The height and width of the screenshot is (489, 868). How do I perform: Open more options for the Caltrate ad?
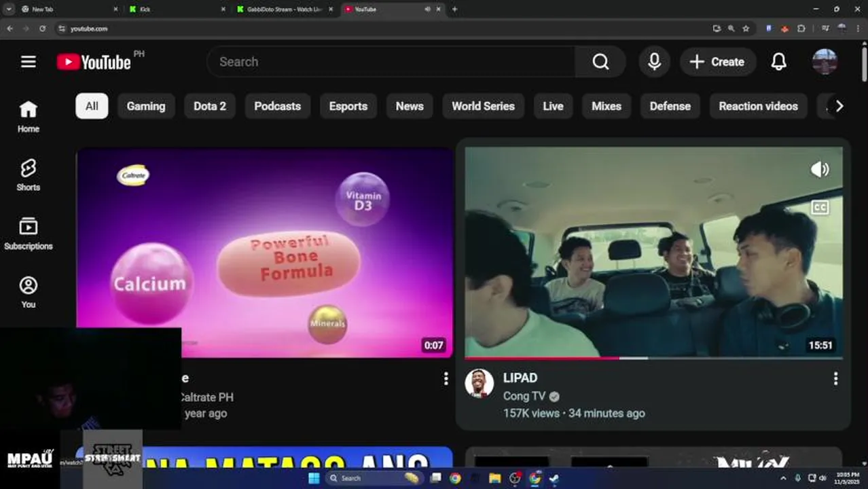pyautogui.click(x=446, y=379)
